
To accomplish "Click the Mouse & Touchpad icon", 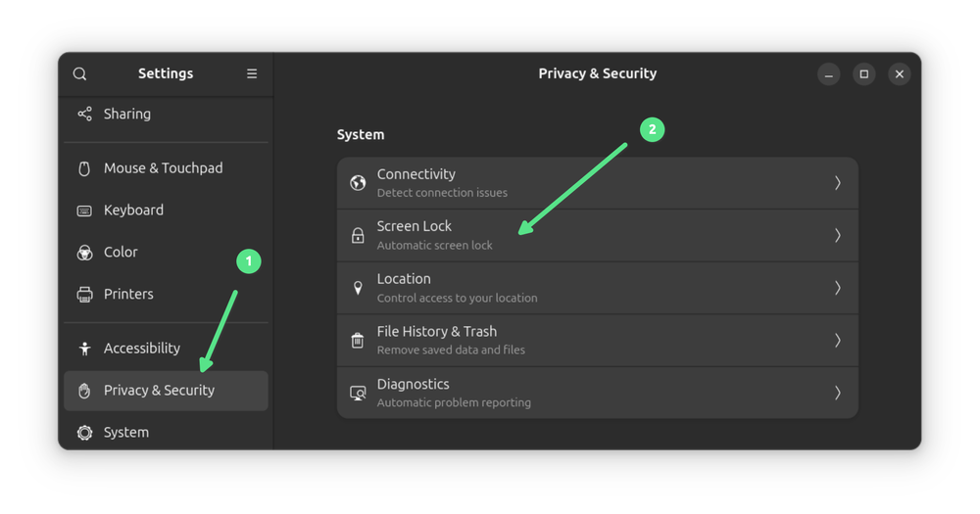I will (85, 168).
